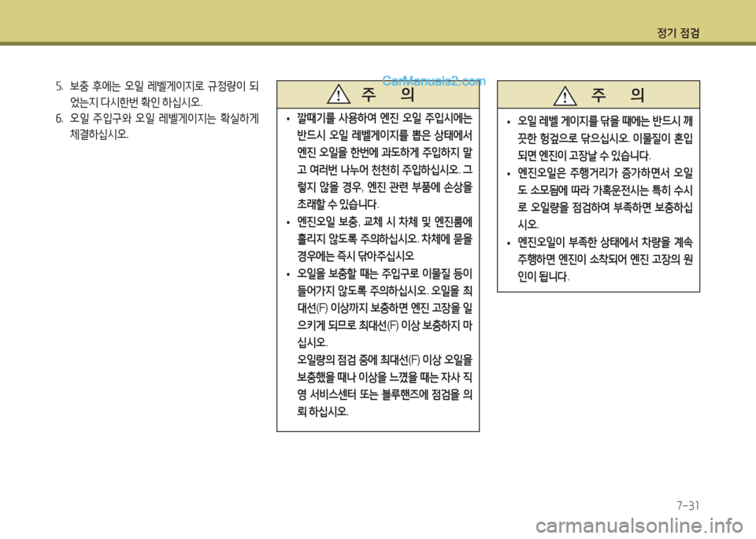Click the warning triangle icon in the left caution box

339,94
